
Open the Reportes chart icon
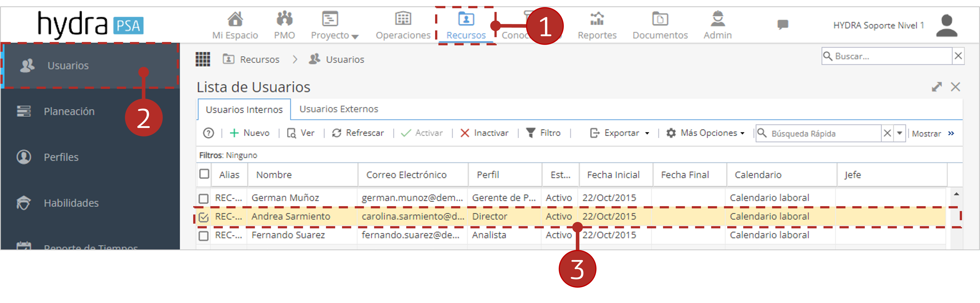pos(597,19)
